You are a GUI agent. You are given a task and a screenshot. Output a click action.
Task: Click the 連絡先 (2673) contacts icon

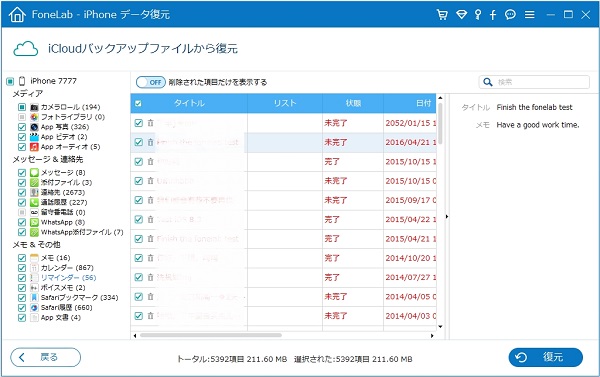click(x=34, y=192)
